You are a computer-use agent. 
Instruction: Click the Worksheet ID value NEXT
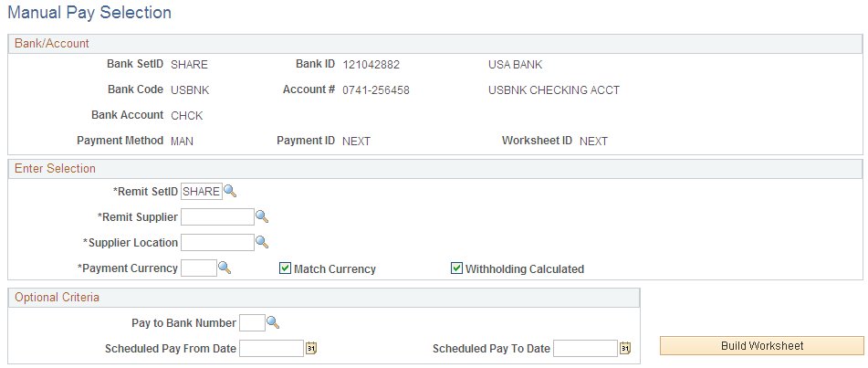[593, 142]
